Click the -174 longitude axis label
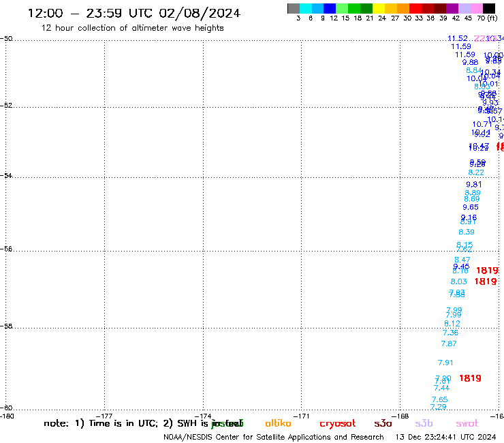 [203, 416]
